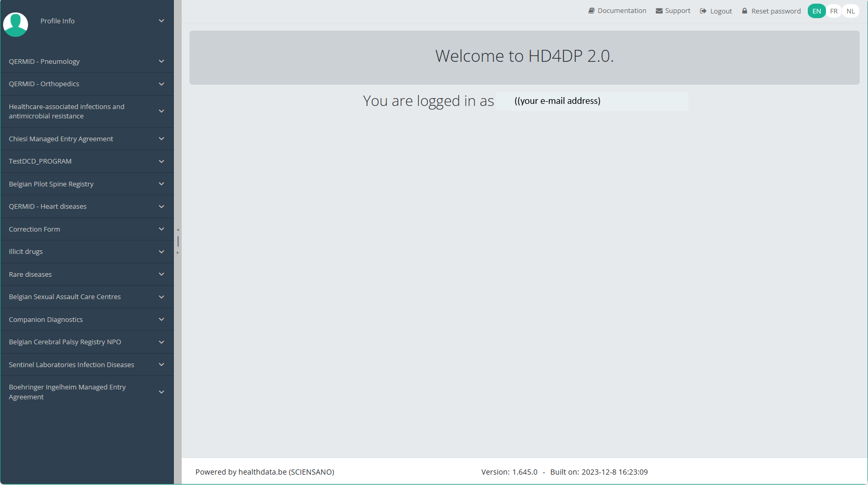Open the Correction Form menu item

(x=34, y=229)
